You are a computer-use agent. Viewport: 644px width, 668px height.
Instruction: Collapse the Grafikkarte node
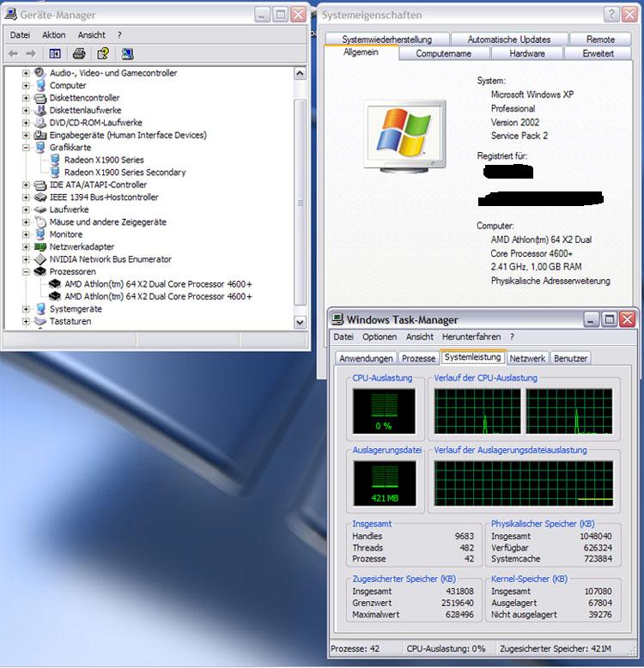pos(26,148)
